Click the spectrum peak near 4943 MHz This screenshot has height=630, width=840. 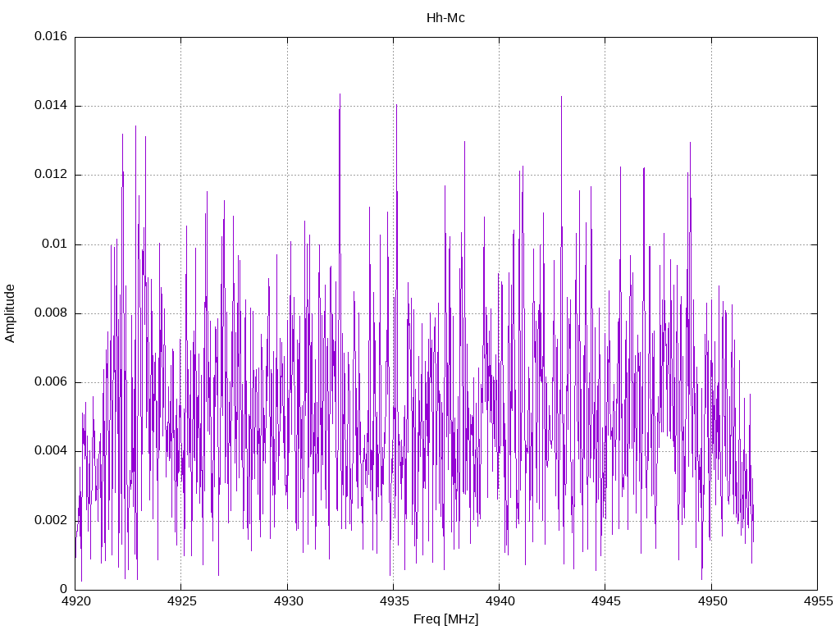[561, 98]
